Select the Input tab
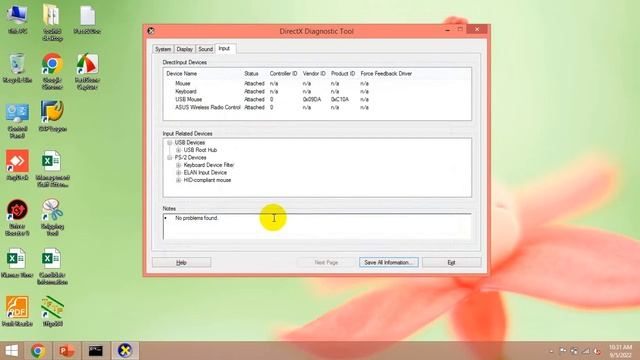 coord(224,48)
